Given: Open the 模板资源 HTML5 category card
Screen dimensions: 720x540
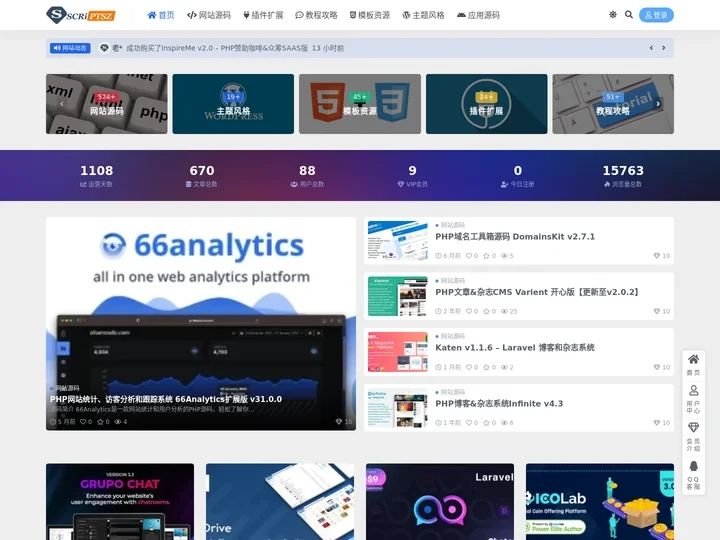Looking at the screenshot, I should (360, 104).
